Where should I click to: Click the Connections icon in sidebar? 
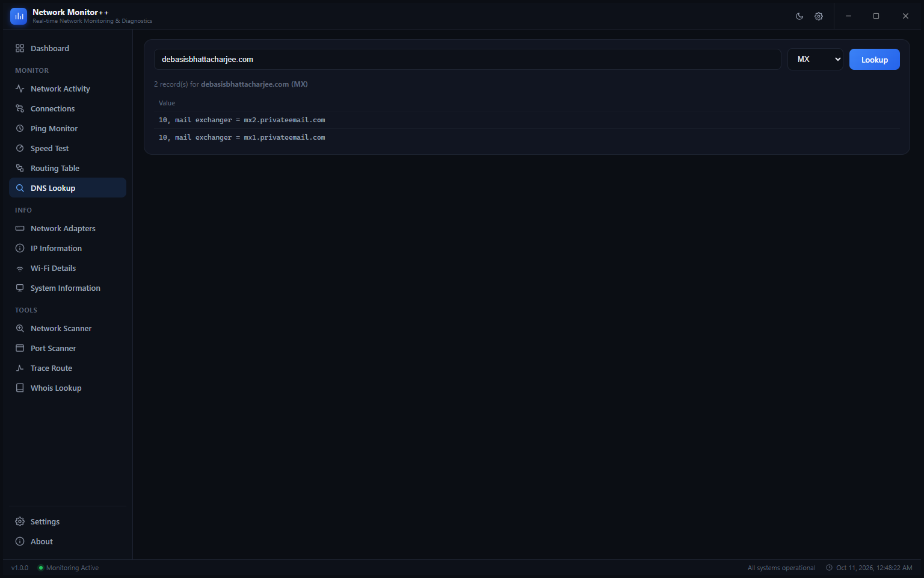(x=20, y=108)
